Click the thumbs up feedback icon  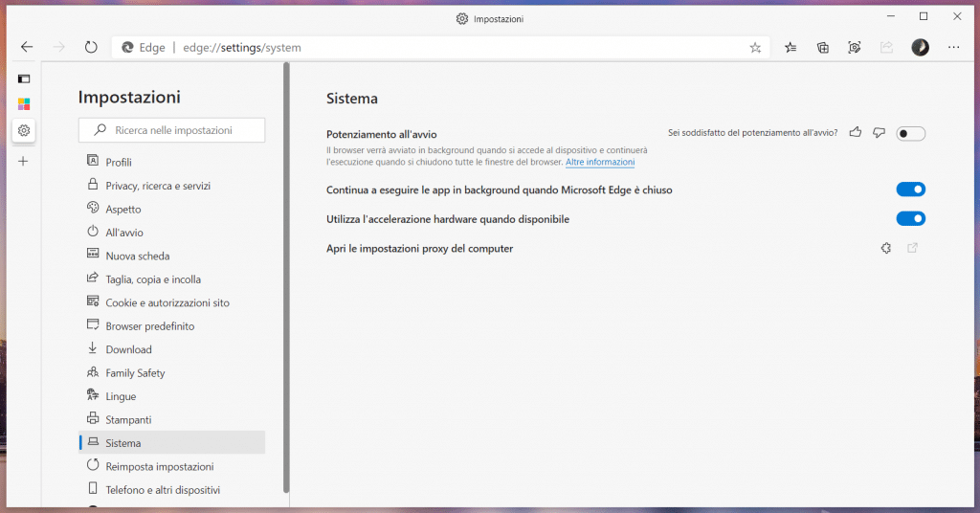pos(856,133)
